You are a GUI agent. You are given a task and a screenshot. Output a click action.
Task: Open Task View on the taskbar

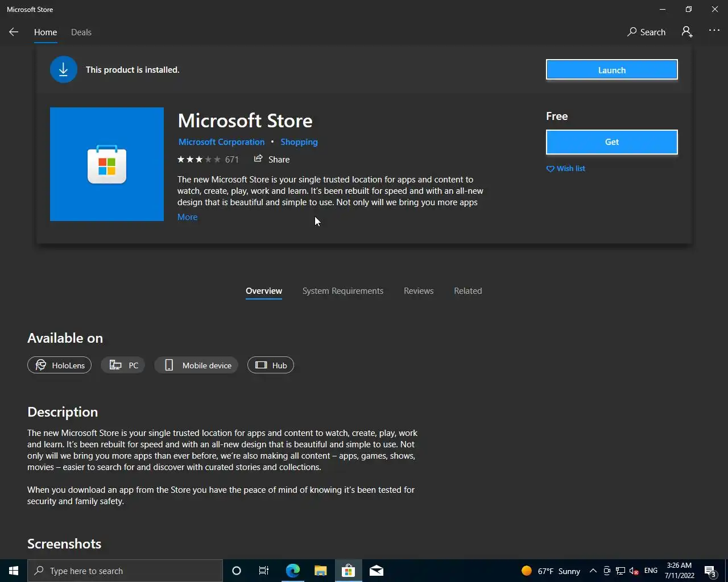(264, 571)
